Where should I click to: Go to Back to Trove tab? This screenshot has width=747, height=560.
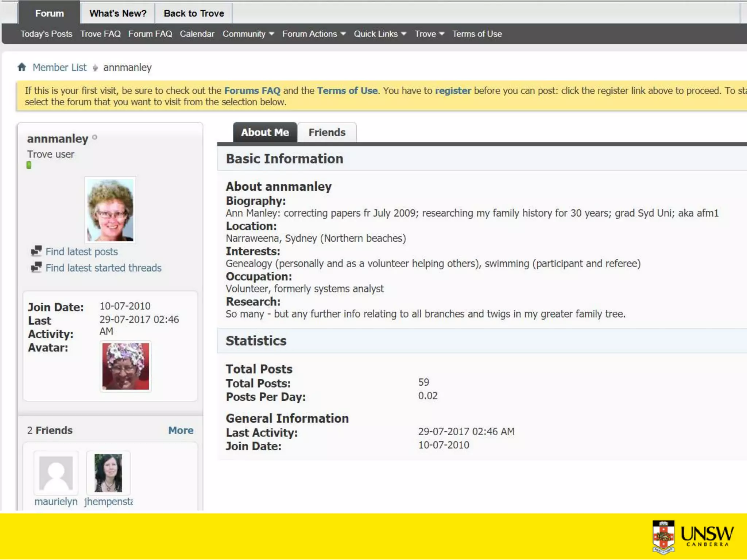pyautogui.click(x=194, y=13)
